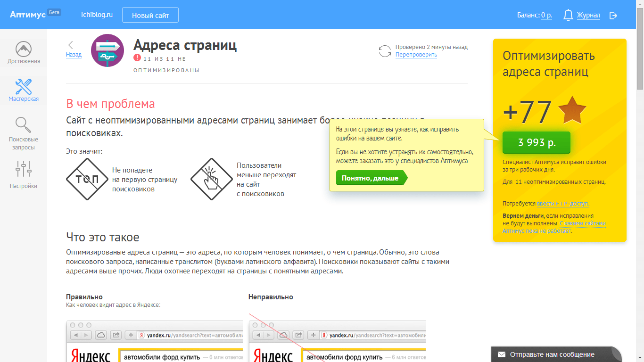Screen dimensions: 644x362
Task: Click the Адреса страниц page title
Action: [x=185, y=45]
